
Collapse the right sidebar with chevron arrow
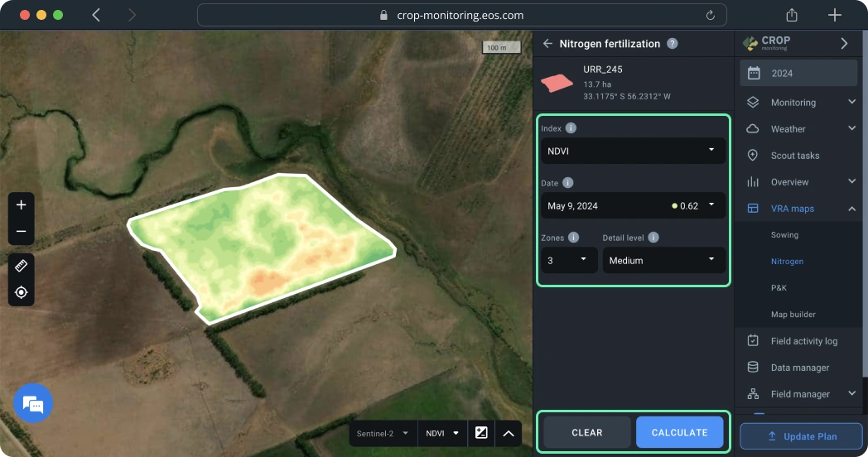[844, 43]
